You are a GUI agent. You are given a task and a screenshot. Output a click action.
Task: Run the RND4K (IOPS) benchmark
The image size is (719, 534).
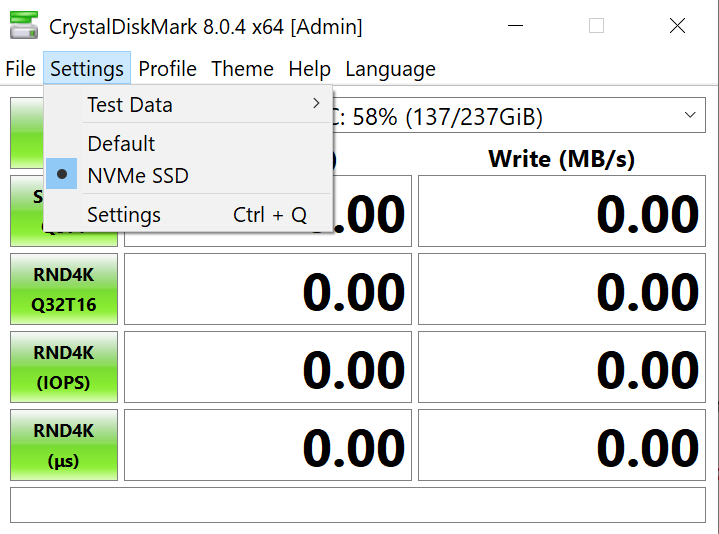(64, 367)
